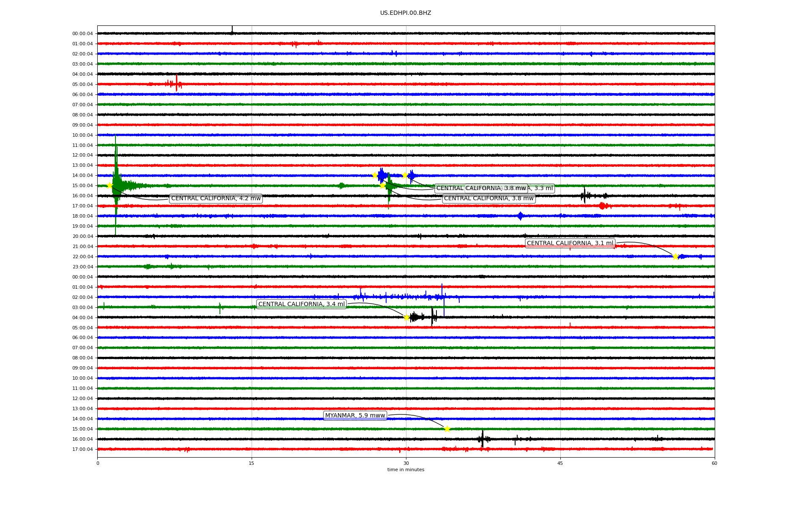The height and width of the screenshot is (508, 812).
Task: Click the CENTRAL CALIFORNIA, 4.2 mw label
Action: point(216,199)
